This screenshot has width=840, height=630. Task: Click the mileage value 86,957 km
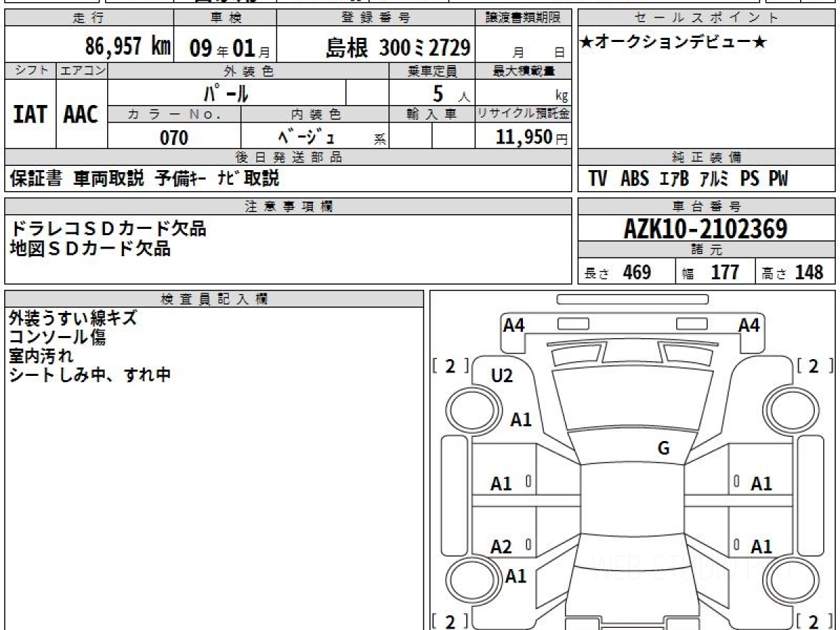(128, 46)
